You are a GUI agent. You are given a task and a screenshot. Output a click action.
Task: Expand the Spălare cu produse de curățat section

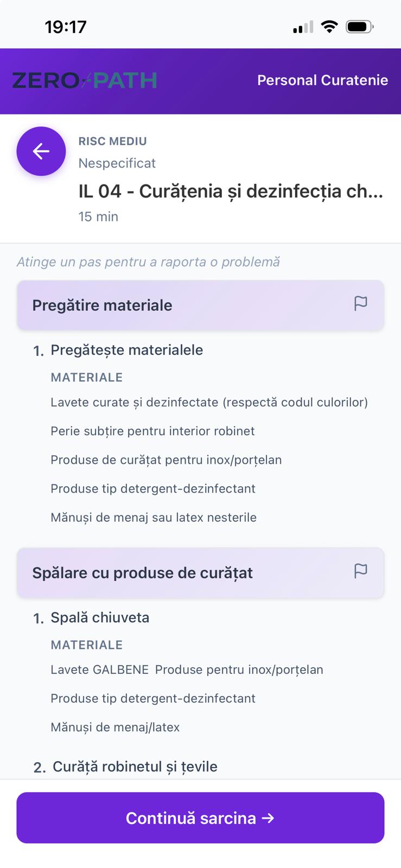(143, 572)
